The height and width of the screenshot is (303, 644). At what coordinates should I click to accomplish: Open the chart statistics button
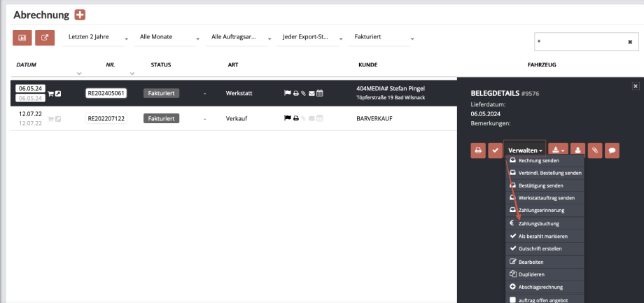click(x=22, y=38)
